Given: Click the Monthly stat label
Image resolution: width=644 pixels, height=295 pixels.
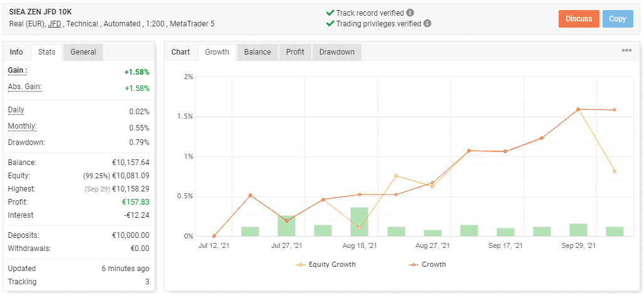Looking at the screenshot, I should pyautogui.click(x=22, y=127).
